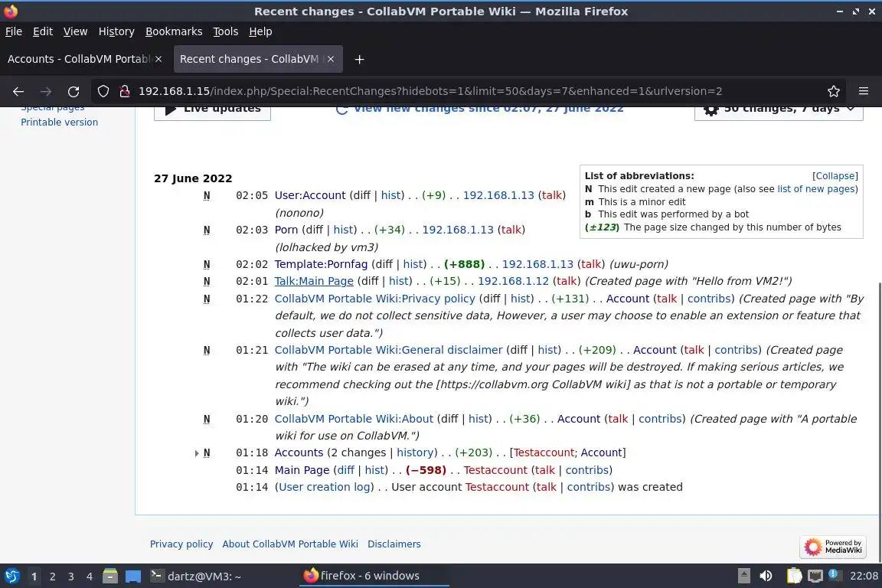Open the Edit menu
The image size is (882, 588).
[x=43, y=31]
